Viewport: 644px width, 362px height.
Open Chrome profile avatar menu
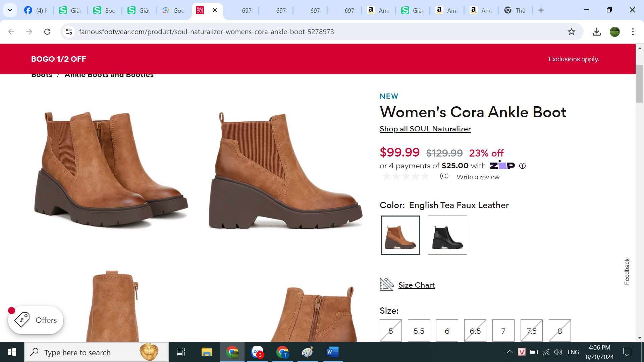(614, 32)
